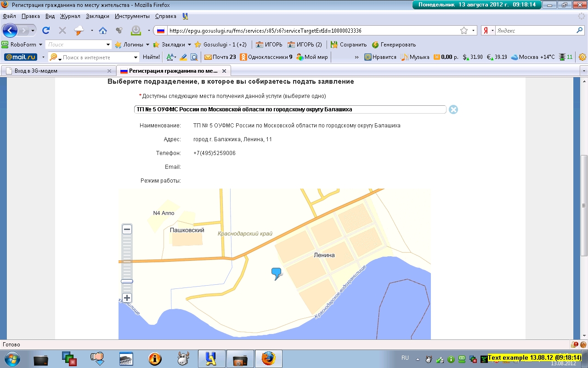The width and height of the screenshot is (588, 368).
Task: Open the downloads arrow icon in toolbar
Action: point(136,31)
